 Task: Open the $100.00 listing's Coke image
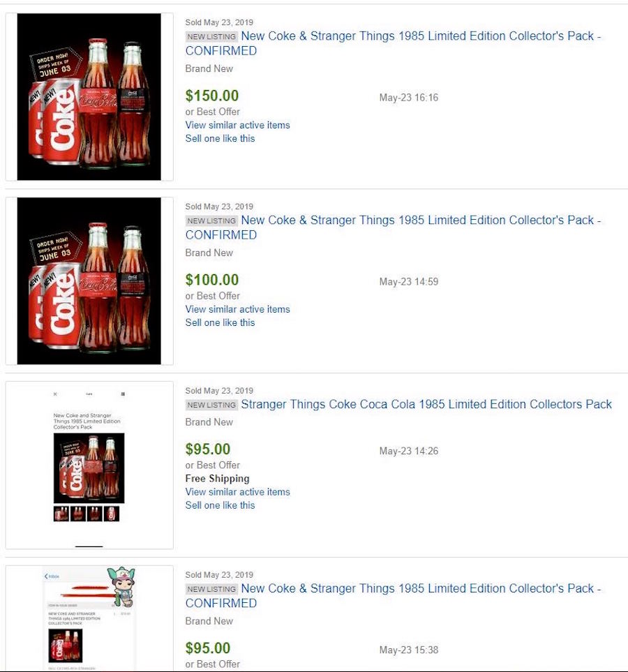click(x=89, y=281)
